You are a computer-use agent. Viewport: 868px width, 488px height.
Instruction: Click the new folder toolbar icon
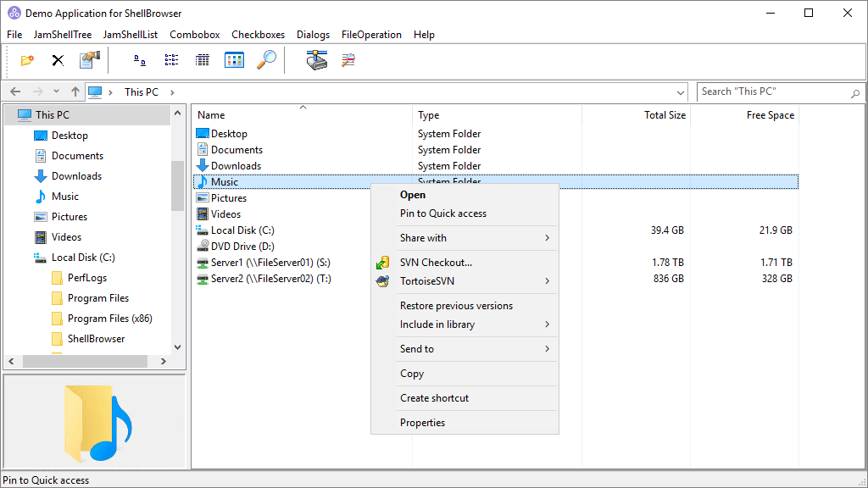pyautogui.click(x=27, y=60)
